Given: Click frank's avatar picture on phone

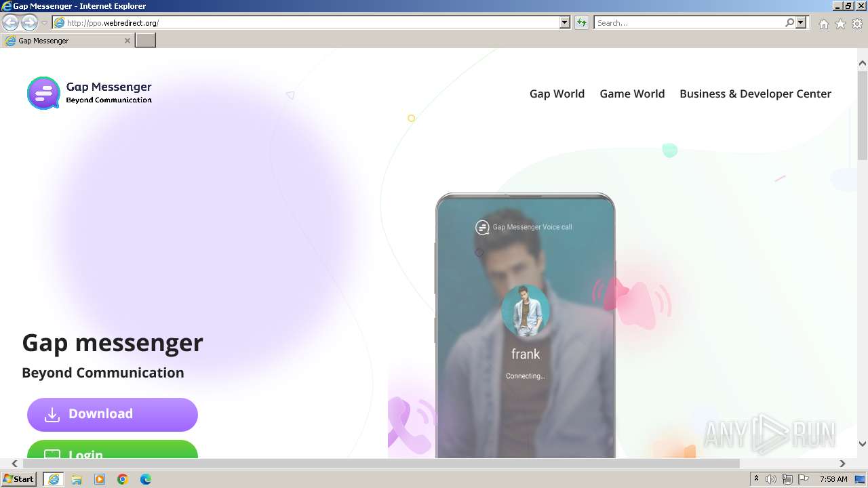Looking at the screenshot, I should coord(526,310).
